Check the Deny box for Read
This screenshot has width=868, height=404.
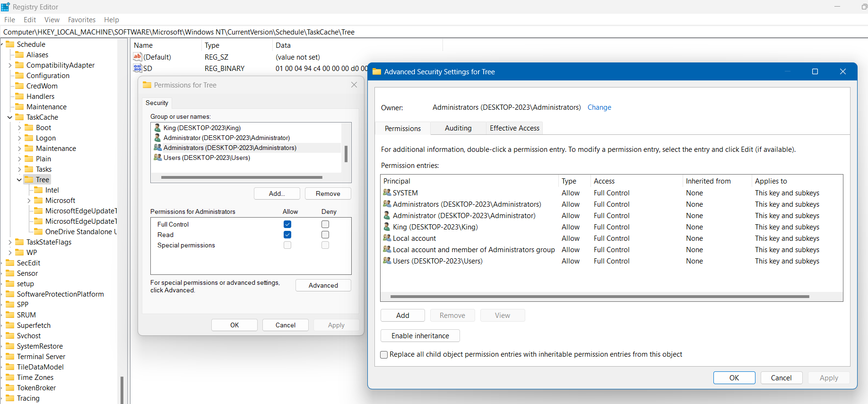(325, 235)
